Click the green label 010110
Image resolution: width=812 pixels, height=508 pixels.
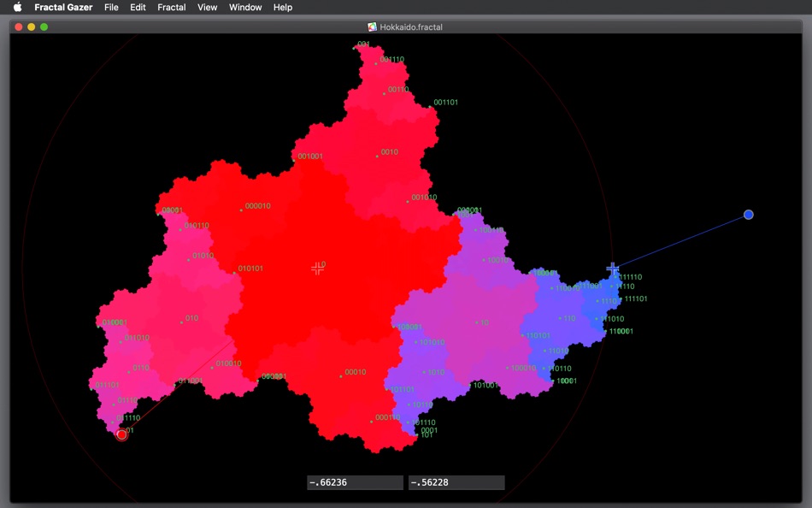197,226
